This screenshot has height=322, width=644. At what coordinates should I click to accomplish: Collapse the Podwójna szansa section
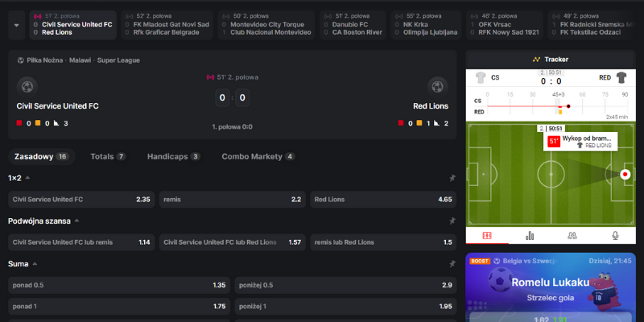76,221
